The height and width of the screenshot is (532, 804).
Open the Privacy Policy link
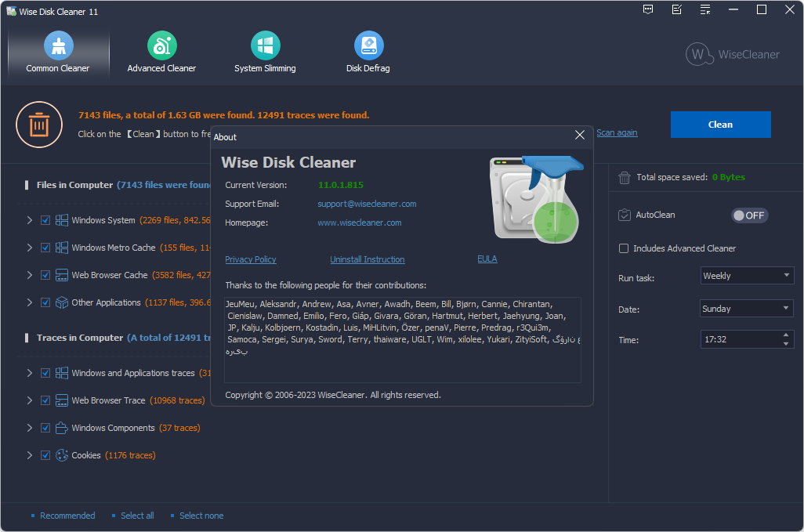click(251, 259)
